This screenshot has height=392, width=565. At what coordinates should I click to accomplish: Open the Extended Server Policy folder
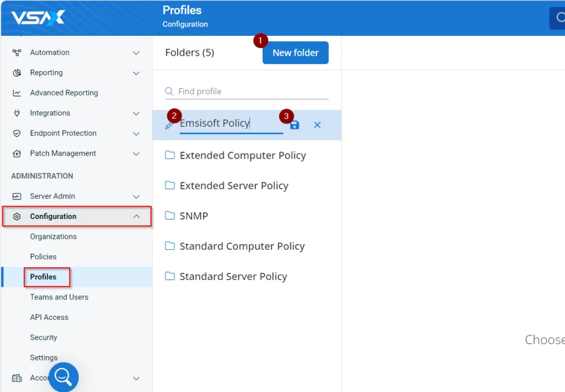pyautogui.click(x=234, y=186)
